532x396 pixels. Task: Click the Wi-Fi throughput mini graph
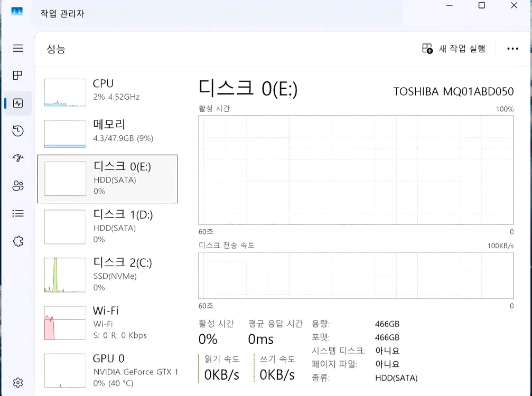coord(65,323)
